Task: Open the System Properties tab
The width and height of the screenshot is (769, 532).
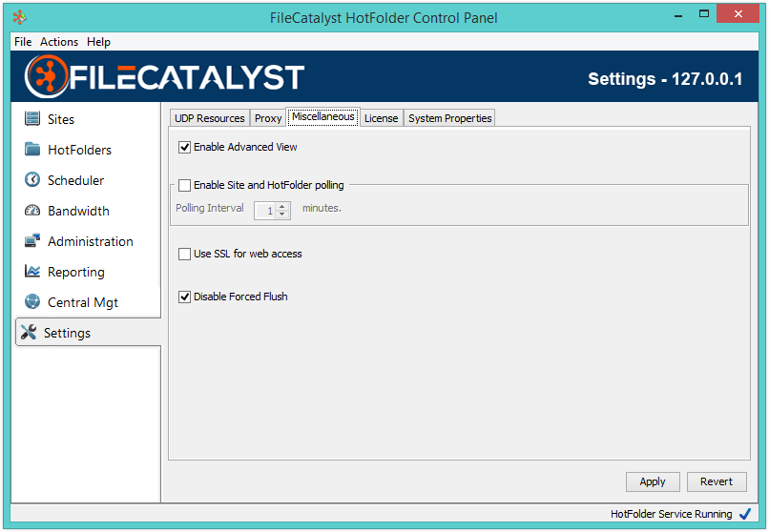Action: pos(449,118)
